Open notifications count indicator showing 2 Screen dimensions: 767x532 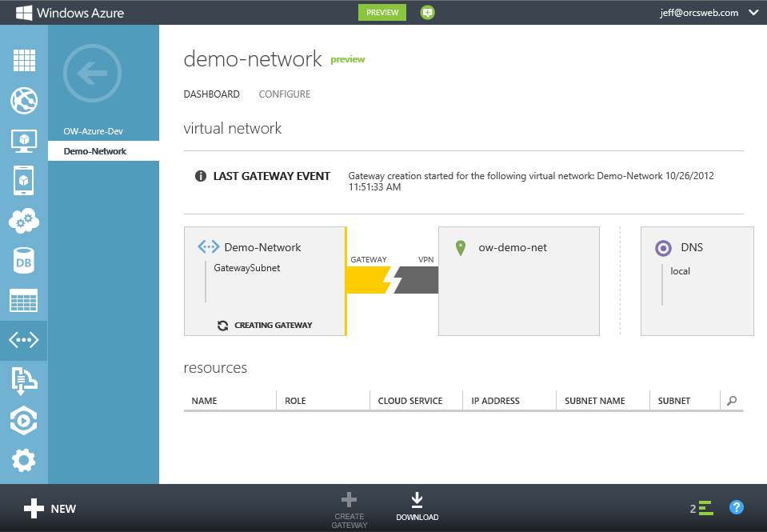coord(701,509)
